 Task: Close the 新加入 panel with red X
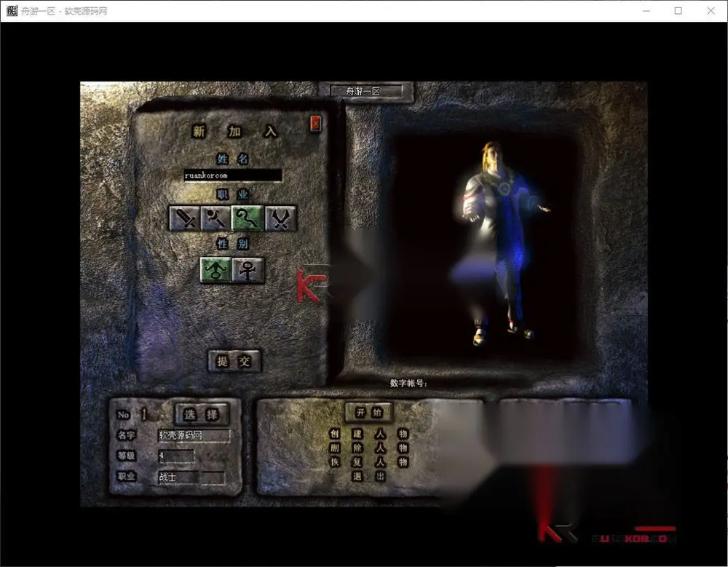(x=315, y=124)
